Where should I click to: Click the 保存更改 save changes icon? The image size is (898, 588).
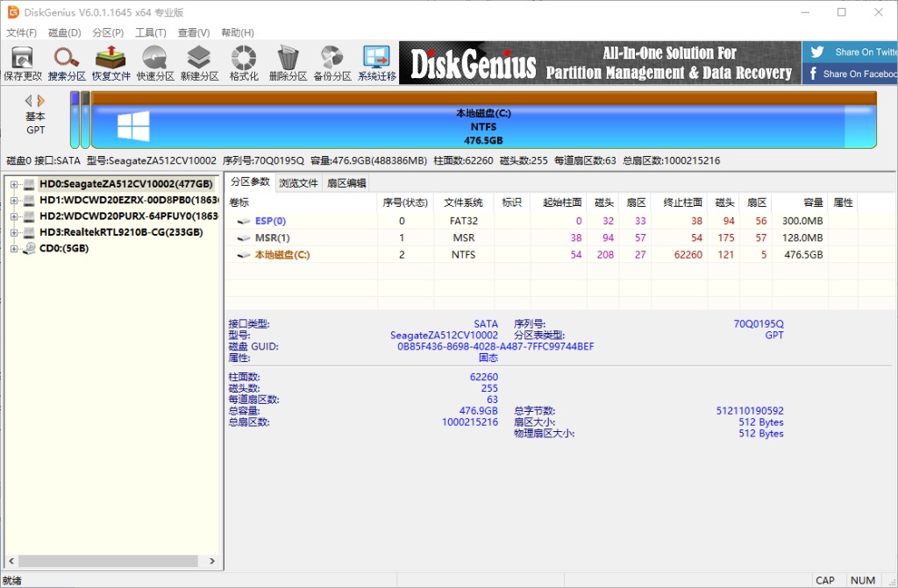(x=22, y=63)
